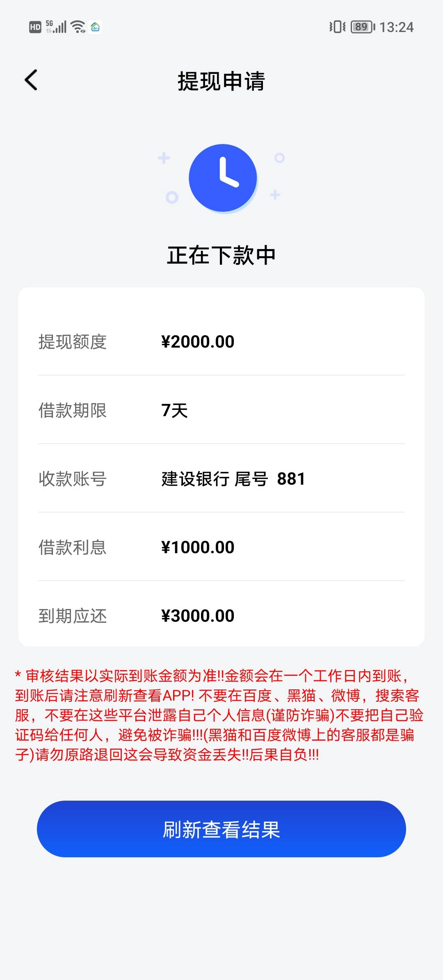Tap the 借款利息 ¥1000.00 value
The width and height of the screenshot is (443, 980).
point(198,547)
